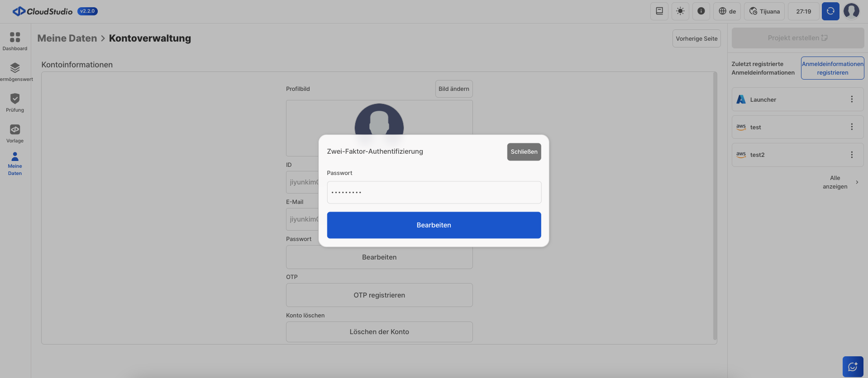Open the layers asset sidebar item
Screen dimensions: 868x378
pos(15,72)
